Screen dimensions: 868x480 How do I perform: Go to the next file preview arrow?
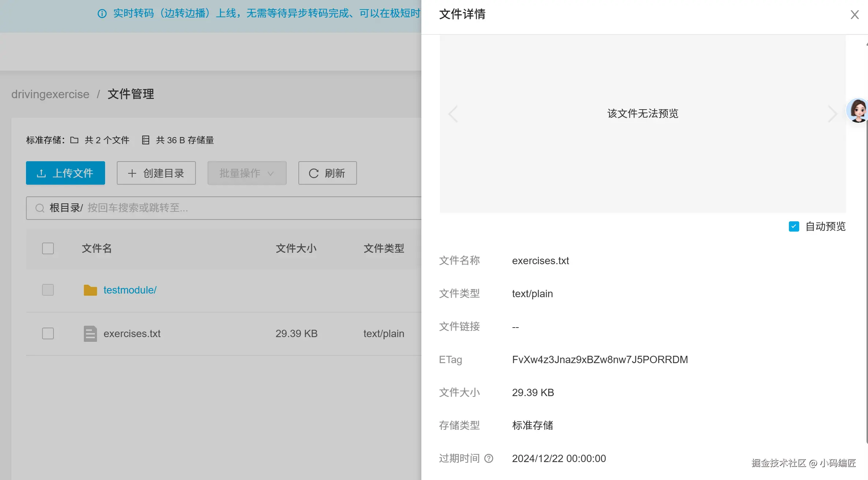coord(832,114)
